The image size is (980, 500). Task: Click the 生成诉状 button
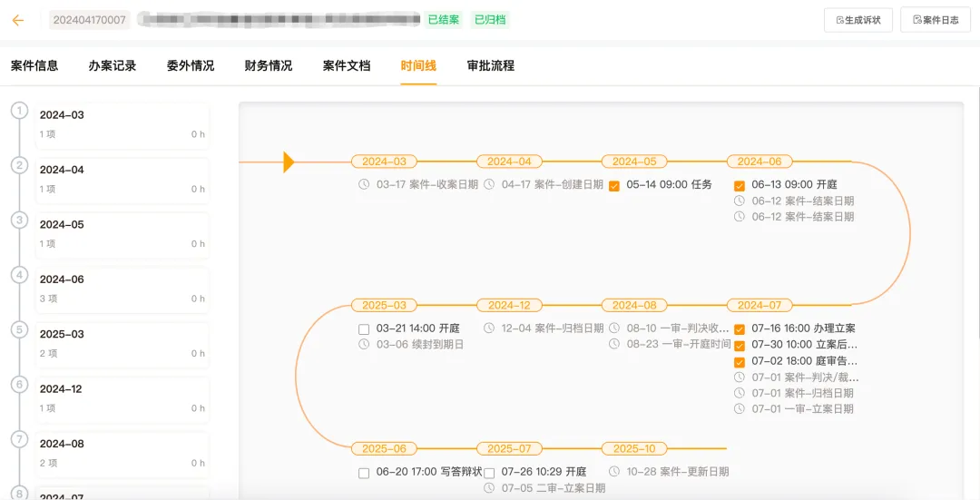pyautogui.click(x=858, y=20)
